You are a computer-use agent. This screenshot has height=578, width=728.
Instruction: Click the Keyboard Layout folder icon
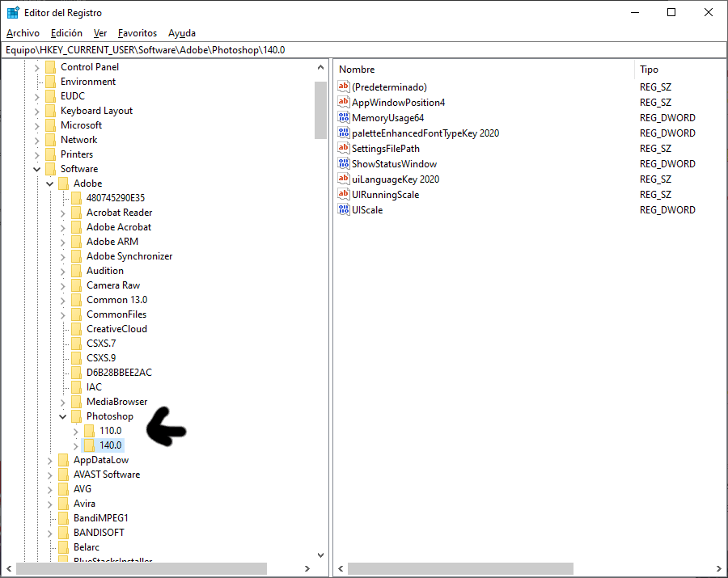[x=51, y=111]
